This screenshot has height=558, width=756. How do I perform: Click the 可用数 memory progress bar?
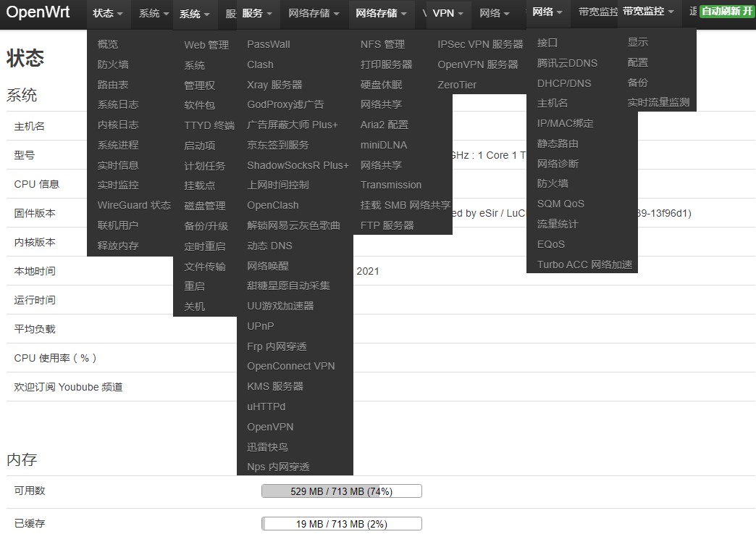pyautogui.click(x=341, y=491)
